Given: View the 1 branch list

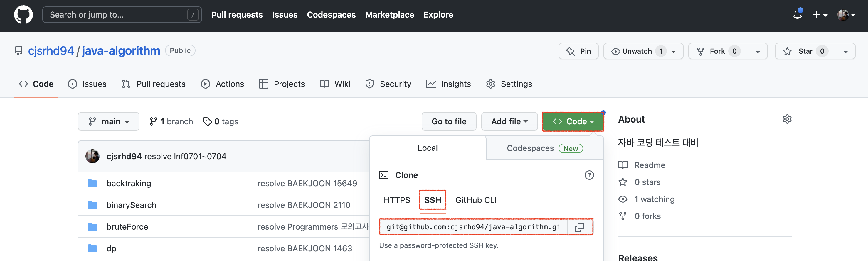Looking at the screenshot, I should point(171,121).
